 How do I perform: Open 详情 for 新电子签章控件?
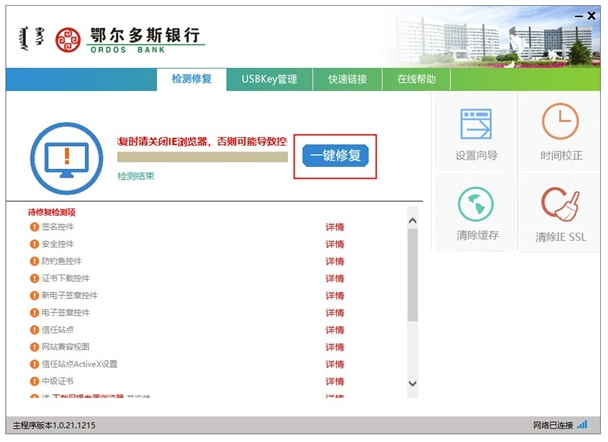point(335,295)
